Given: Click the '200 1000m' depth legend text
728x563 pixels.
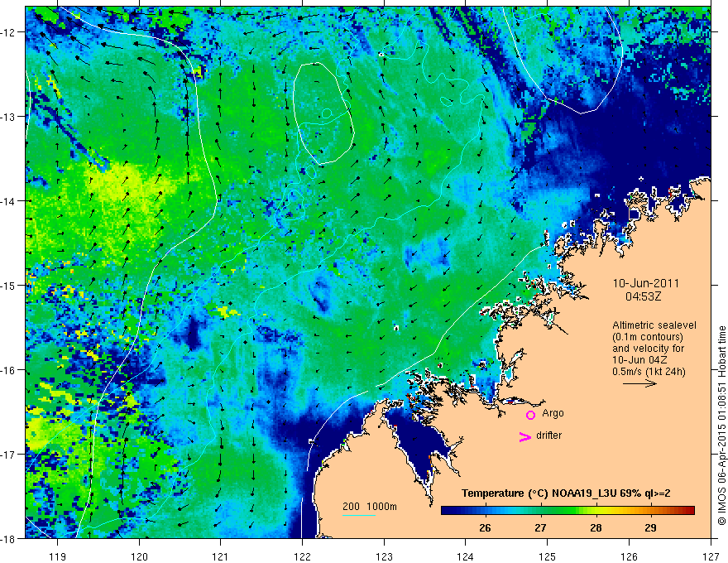Looking at the screenshot, I should click(x=370, y=507).
